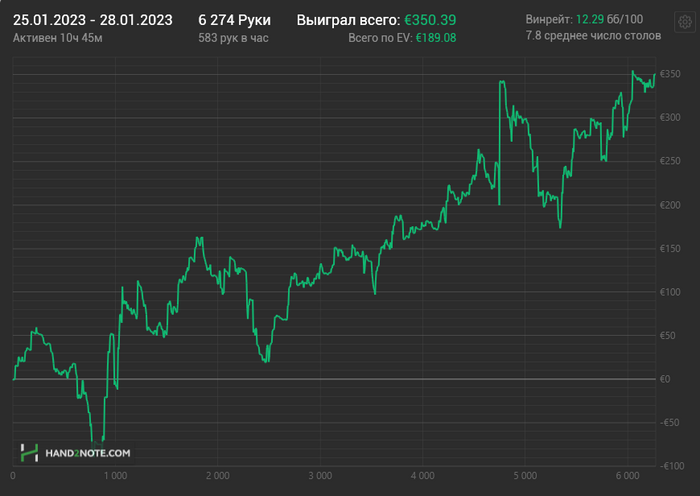
Task: Click the 'Выиграл всего:' label
Action: click(x=348, y=20)
